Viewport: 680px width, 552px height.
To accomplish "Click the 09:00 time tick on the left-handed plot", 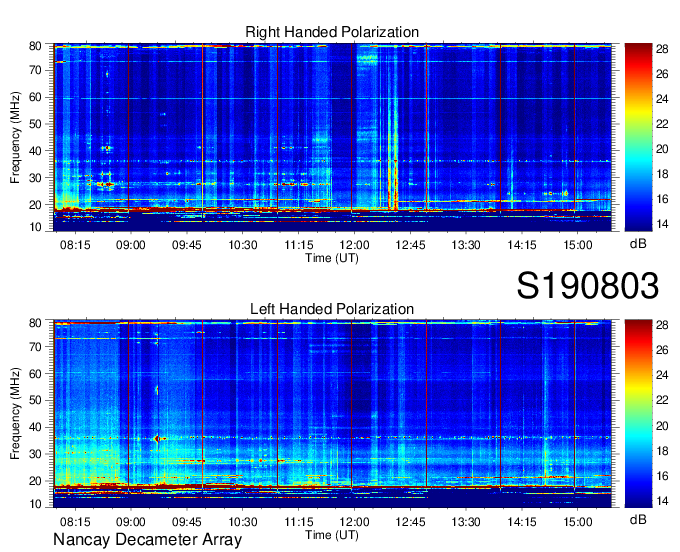I will (131, 522).
